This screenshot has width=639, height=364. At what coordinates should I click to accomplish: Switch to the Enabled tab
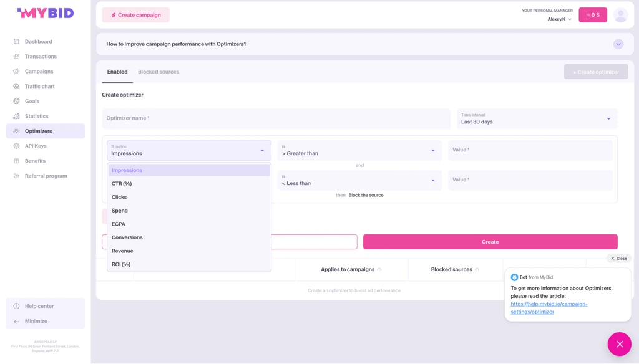[x=117, y=72]
